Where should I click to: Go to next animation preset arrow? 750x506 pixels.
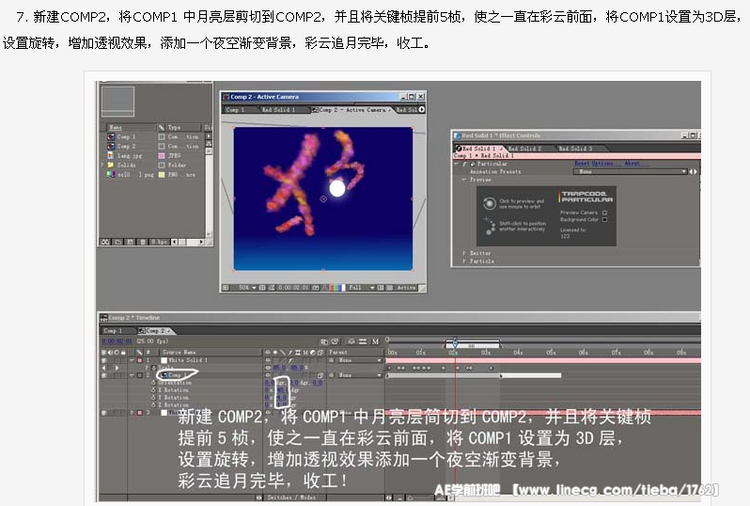695,171
